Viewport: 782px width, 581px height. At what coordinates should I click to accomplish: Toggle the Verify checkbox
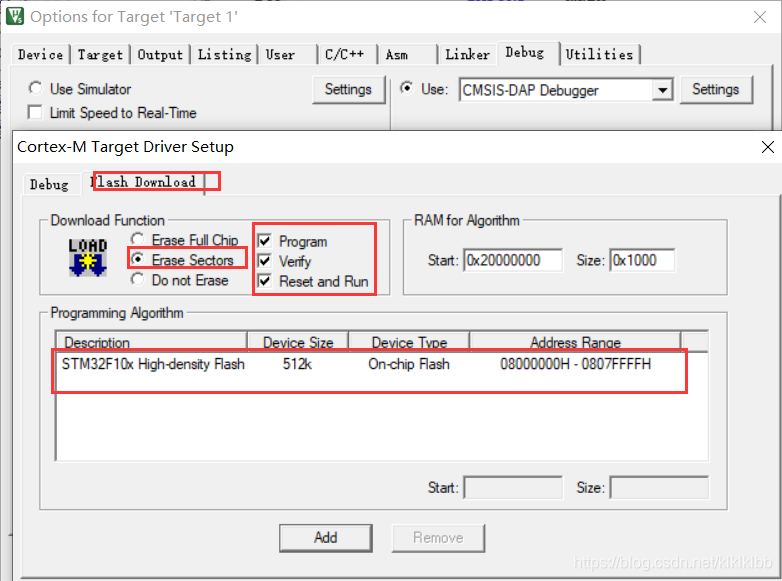(264, 261)
